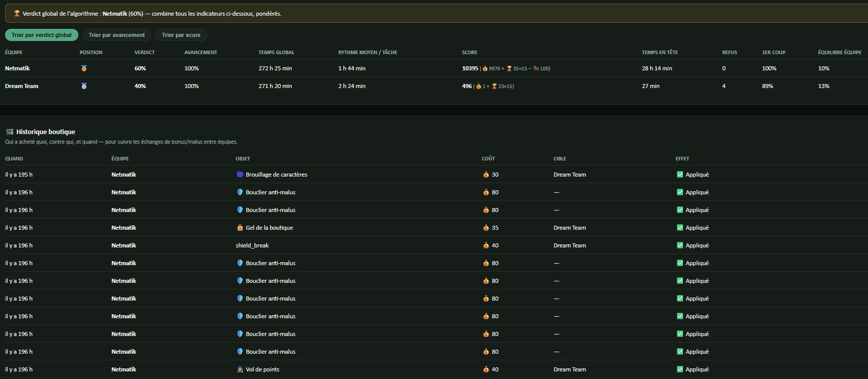868x379 pixels.
Task: Click the Brouillage de caractères swirl icon
Action: point(240,175)
